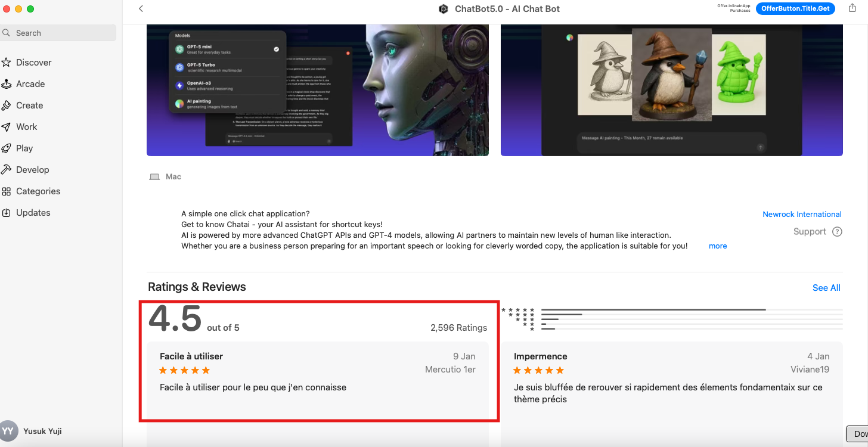The height and width of the screenshot is (447, 868).
Task: Visit the Newrock International developer page
Action: click(x=802, y=214)
